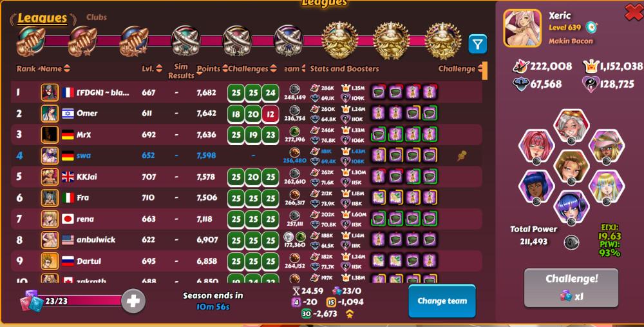Sort by Challenges column arrows
Viewport: 644px width, 327px height.
click(x=273, y=69)
